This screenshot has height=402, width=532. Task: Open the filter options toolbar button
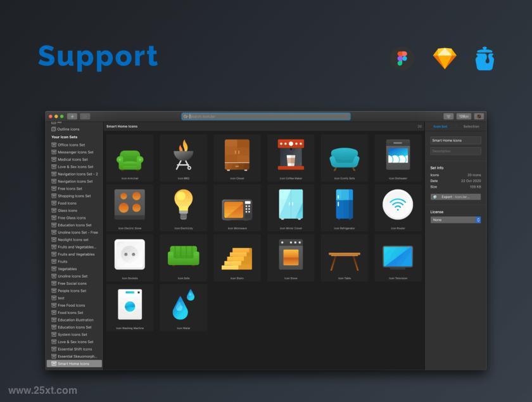(448, 117)
